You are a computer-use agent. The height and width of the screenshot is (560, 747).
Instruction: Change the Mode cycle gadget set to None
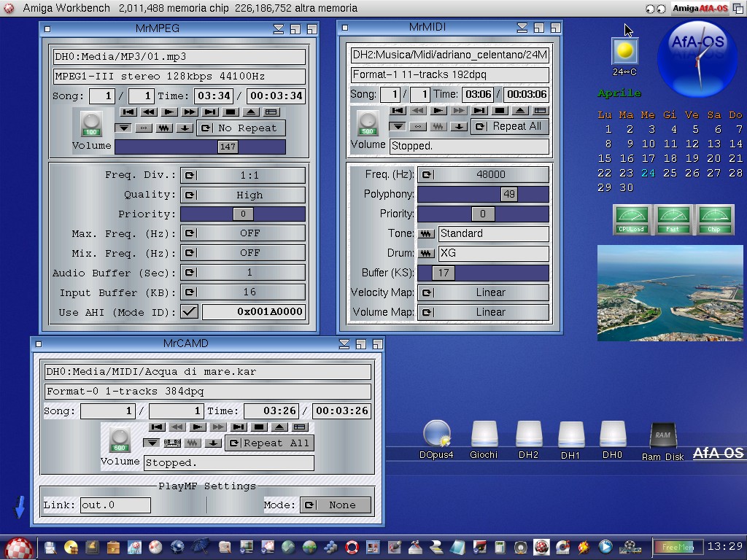[x=336, y=505]
